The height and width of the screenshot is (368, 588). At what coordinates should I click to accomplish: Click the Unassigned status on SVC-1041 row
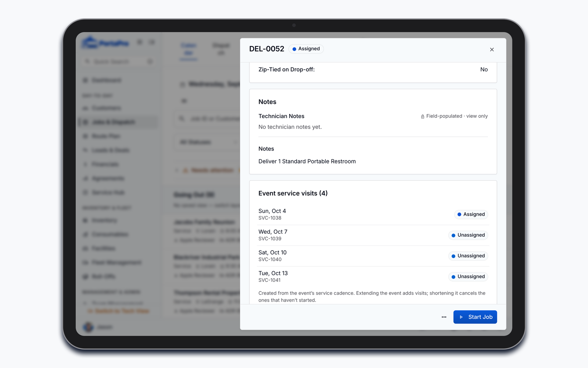pos(468,276)
